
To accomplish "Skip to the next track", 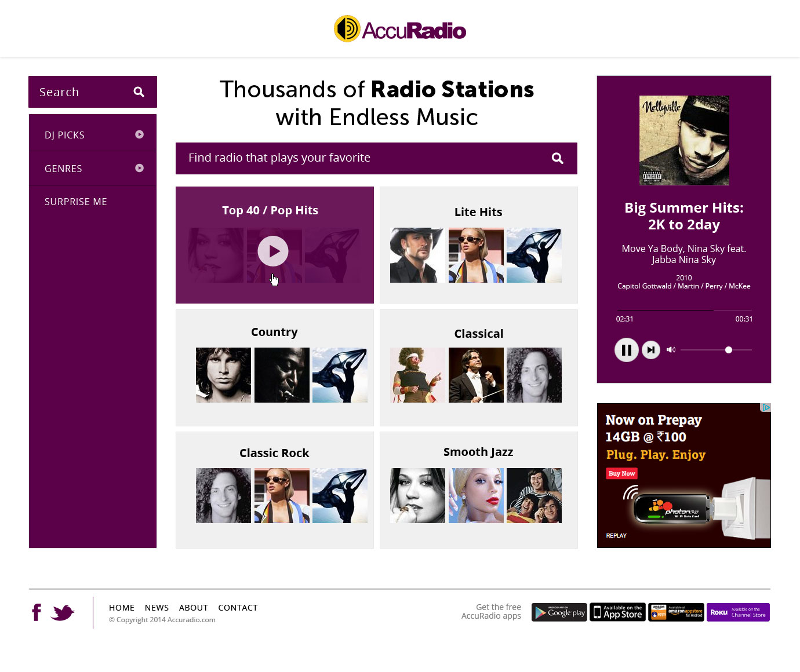I will (651, 350).
